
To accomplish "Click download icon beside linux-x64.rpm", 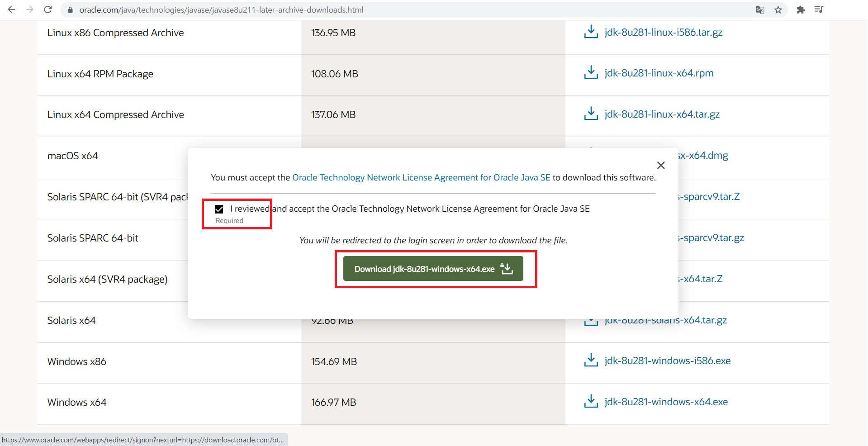I will [591, 72].
